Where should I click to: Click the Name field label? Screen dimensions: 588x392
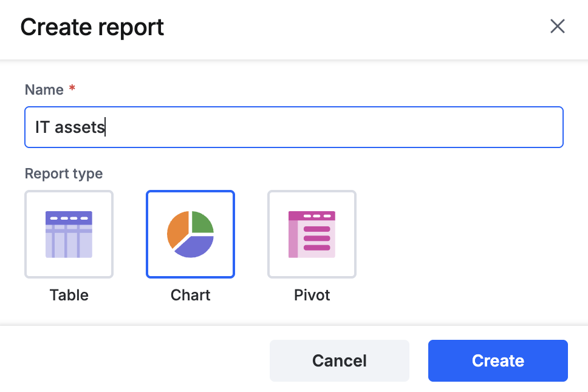tap(44, 90)
